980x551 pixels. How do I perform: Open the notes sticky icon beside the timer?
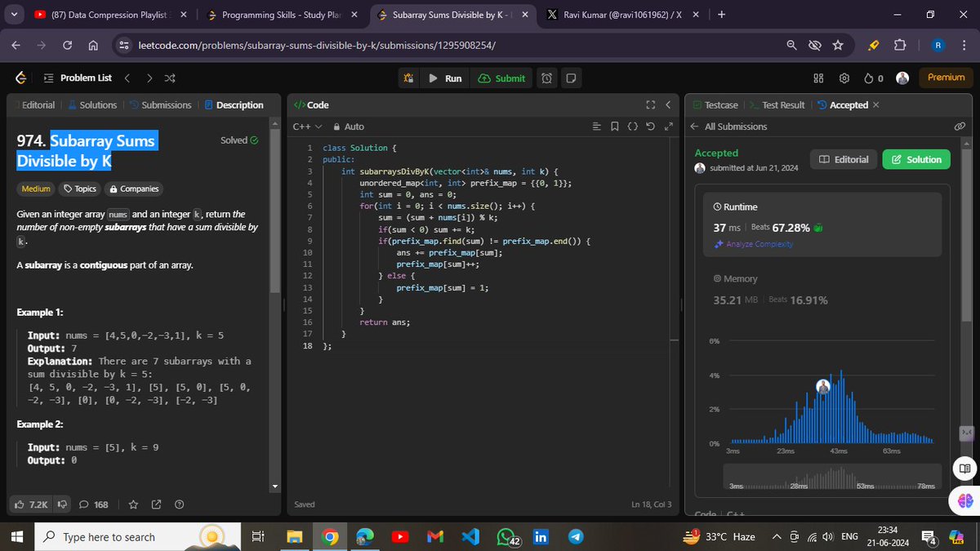click(570, 78)
